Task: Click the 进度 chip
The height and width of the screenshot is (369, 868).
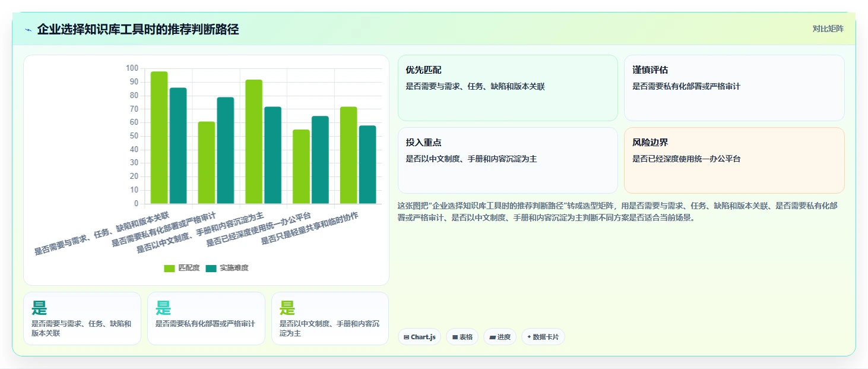Action: pyautogui.click(x=500, y=337)
